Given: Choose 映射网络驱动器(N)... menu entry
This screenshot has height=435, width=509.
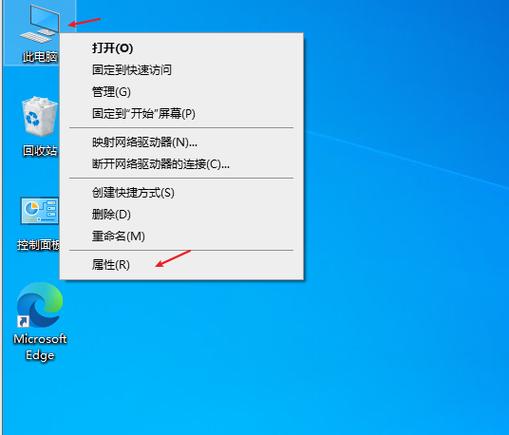Looking at the screenshot, I should 182,142.
